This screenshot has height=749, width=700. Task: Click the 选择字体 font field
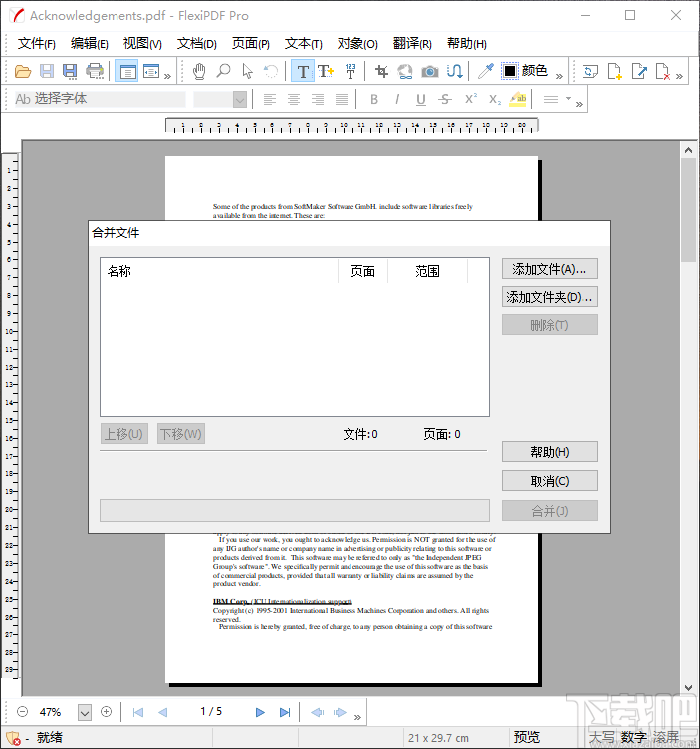[x=101, y=99]
